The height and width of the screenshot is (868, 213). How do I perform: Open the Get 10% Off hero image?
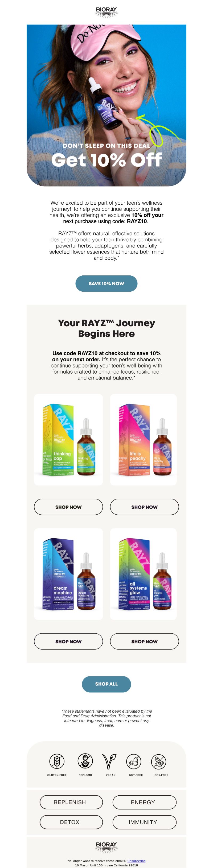106,105
